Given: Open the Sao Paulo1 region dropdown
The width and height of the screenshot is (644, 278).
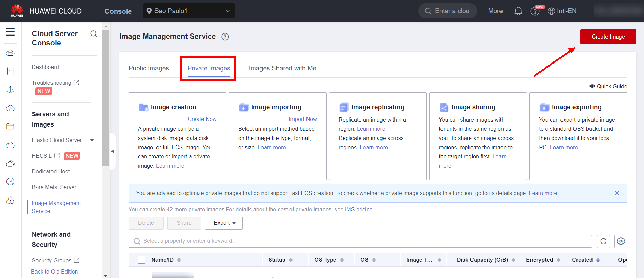Looking at the screenshot, I should point(189,11).
